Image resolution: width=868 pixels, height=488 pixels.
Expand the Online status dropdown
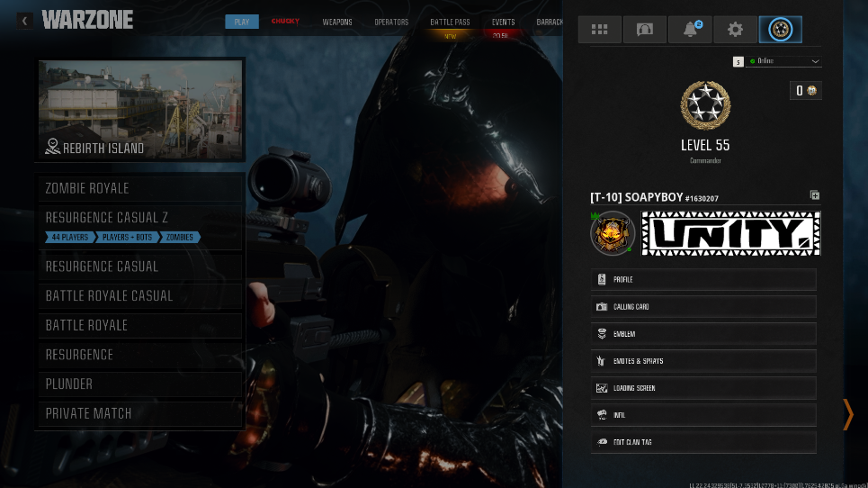(x=783, y=61)
